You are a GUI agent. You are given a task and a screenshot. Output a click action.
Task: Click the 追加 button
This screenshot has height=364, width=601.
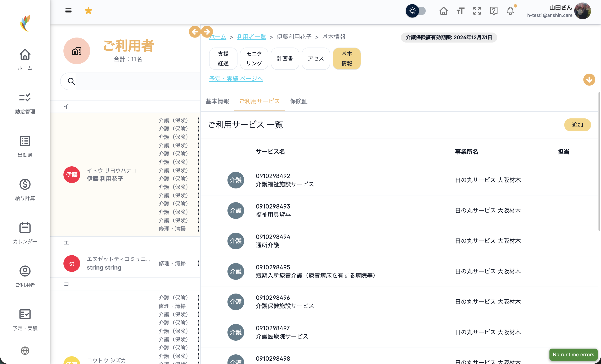(577, 125)
